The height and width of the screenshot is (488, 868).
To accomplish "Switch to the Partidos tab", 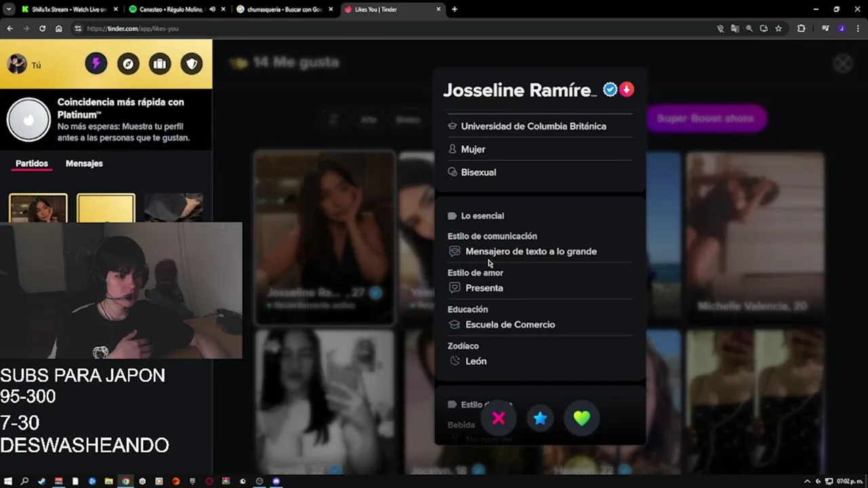I will pyautogui.click(x=32, y=163).
